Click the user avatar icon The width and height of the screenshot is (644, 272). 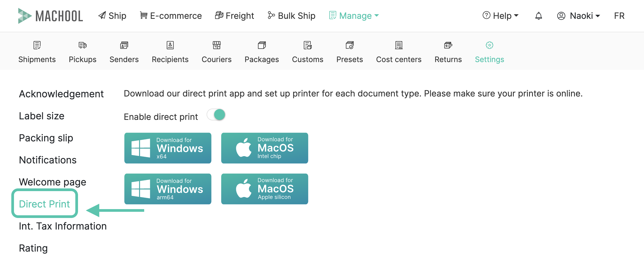[x=561, y=16]
